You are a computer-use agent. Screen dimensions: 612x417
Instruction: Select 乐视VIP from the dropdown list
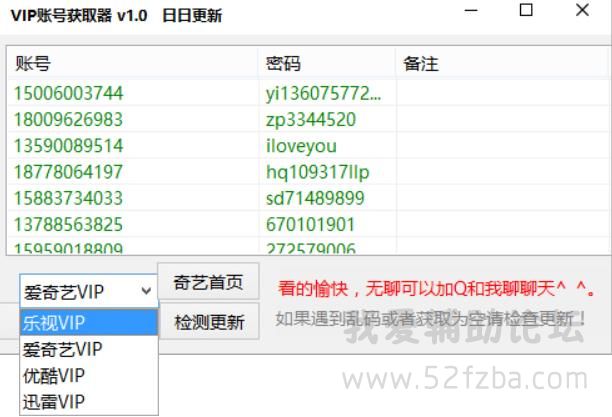point(89,323)
